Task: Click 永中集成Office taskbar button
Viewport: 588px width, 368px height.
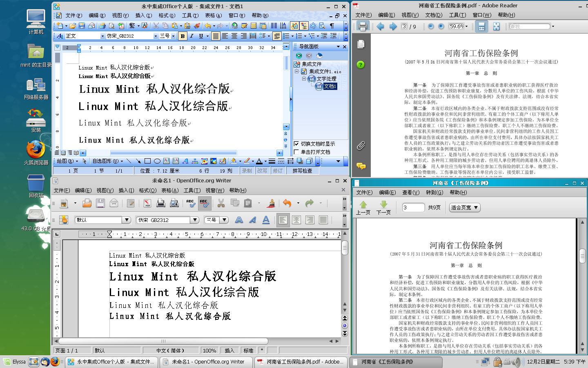Action: click(111, 362)
